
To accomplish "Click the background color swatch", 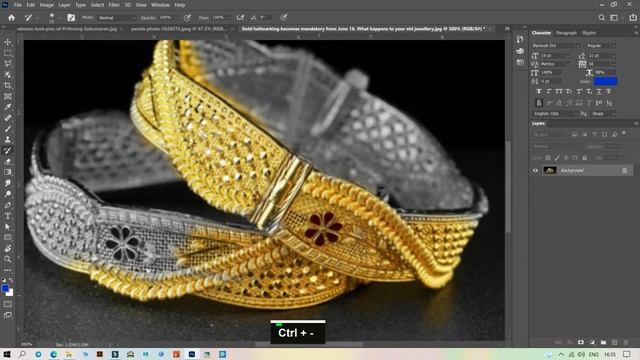I will (10, 293).
